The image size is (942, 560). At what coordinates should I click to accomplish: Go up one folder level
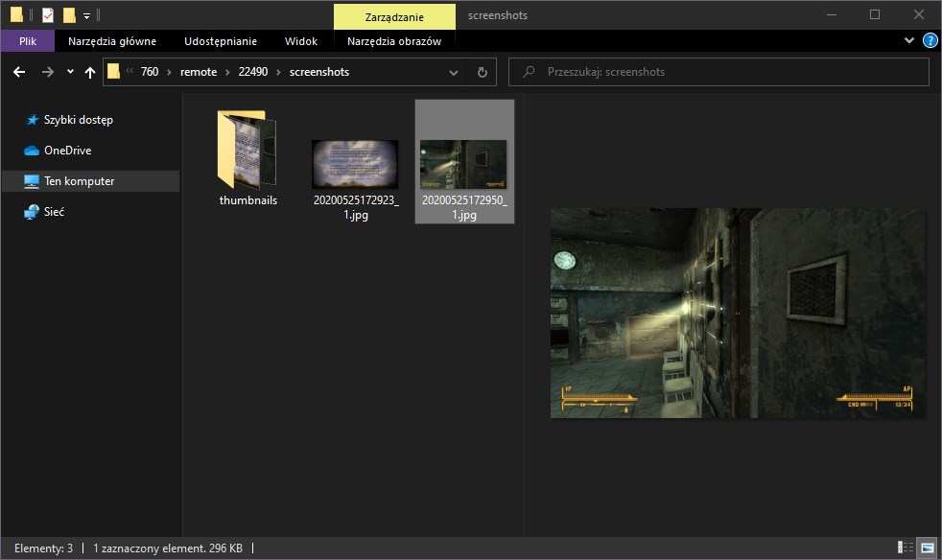[x=90, y=72]
